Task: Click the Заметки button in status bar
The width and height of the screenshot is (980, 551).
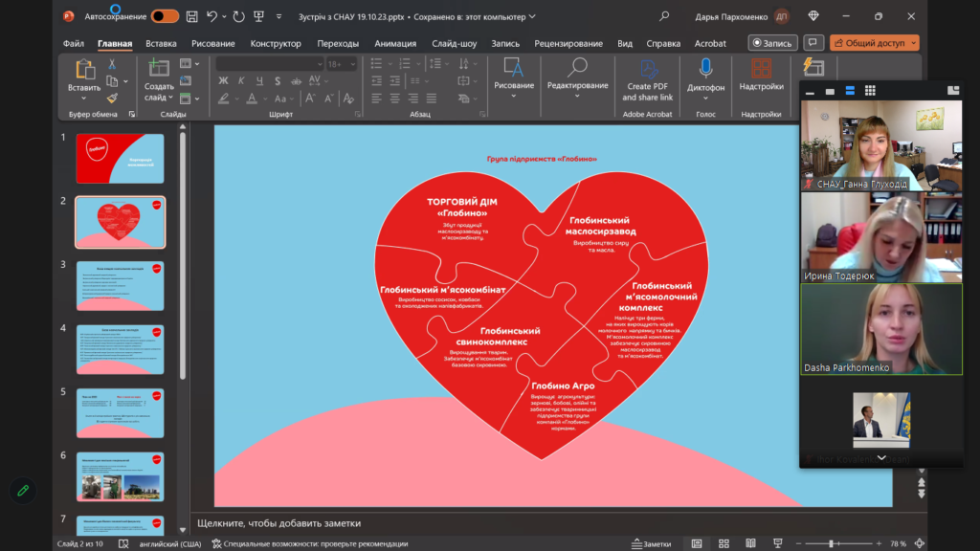Action: [x=651, y=543]
